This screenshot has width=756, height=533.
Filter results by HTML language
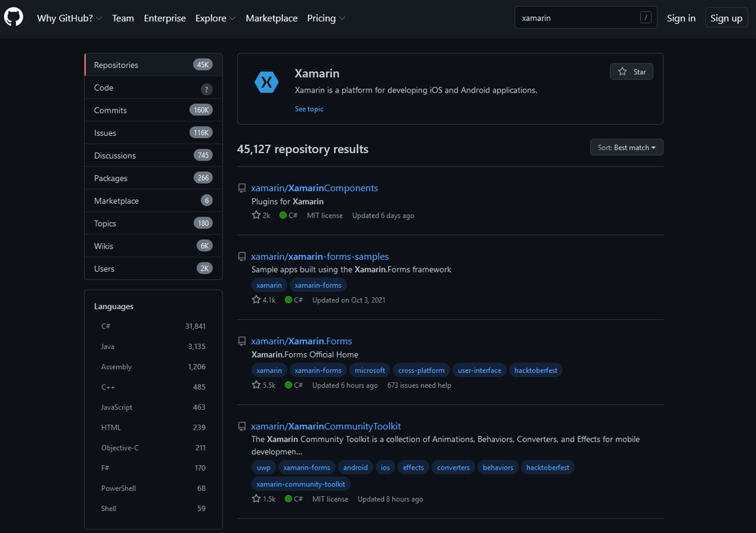[x=153, y=428]
